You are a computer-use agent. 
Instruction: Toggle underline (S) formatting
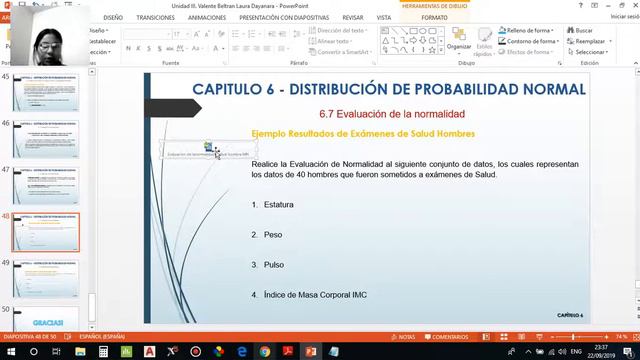pos(149,49)
